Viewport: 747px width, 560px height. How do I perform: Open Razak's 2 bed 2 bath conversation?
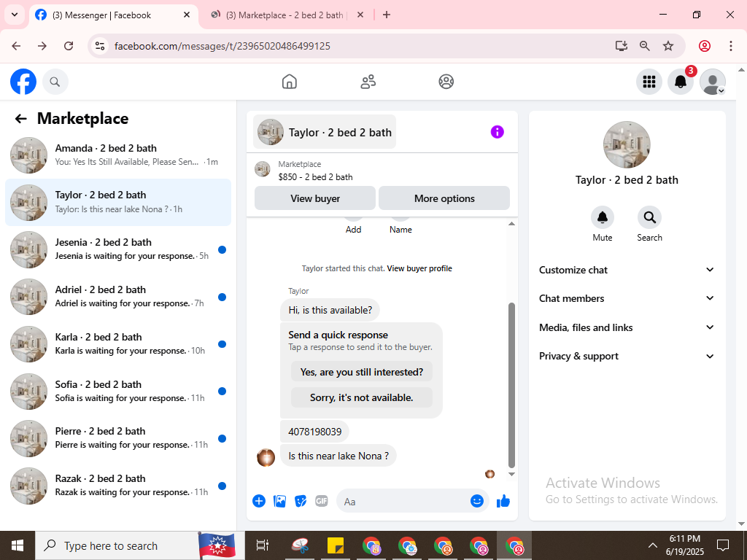click(118, 485)
